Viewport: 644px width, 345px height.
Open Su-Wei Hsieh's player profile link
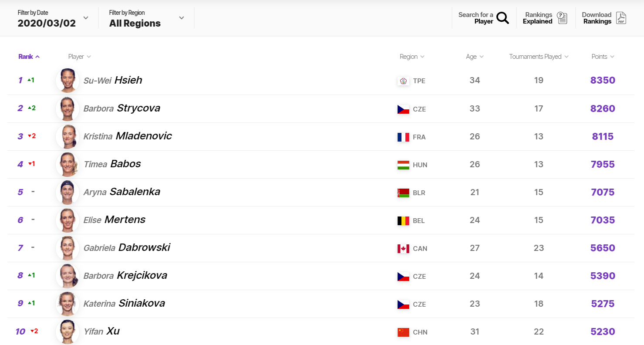click(x=113, y=80)
